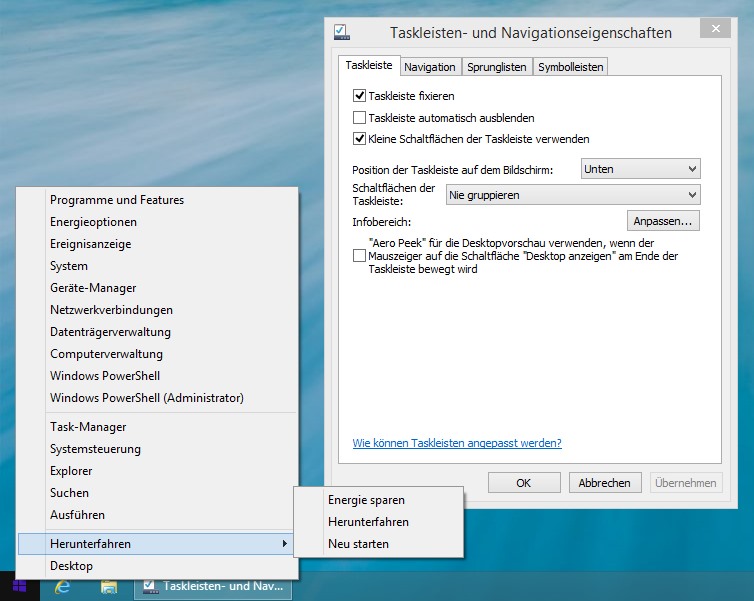Open the taskbar position dropdown 'Unten'
The image size is (754, 601).
(641, 169)
